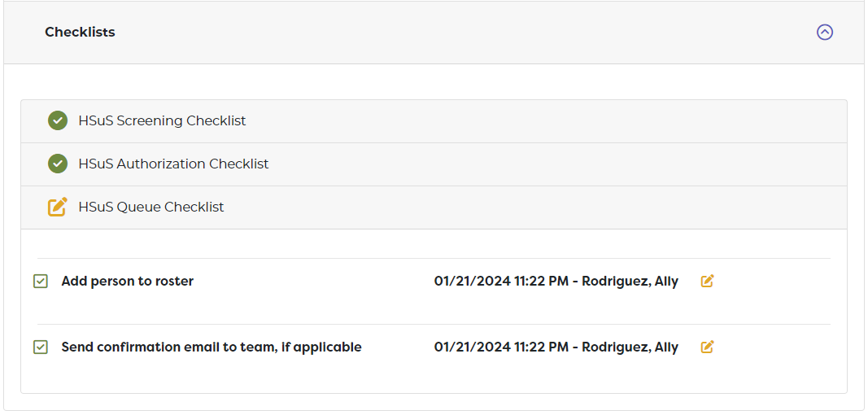The image size is (868, 415).
Task: Click green check icon beside HSuS Authorization Checklist
Action: tap(57, 164)
